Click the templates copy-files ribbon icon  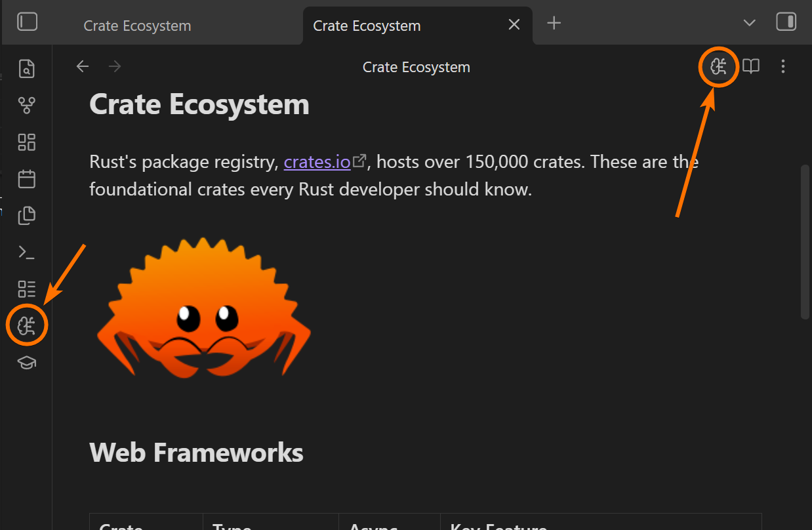pyautogui.click(x=27, y=215)
